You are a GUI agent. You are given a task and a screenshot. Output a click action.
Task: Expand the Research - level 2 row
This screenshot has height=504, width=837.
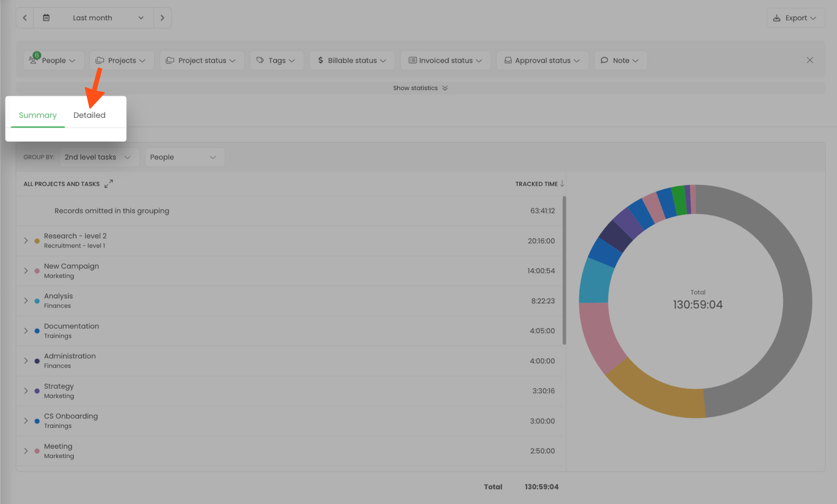point(26,241)
